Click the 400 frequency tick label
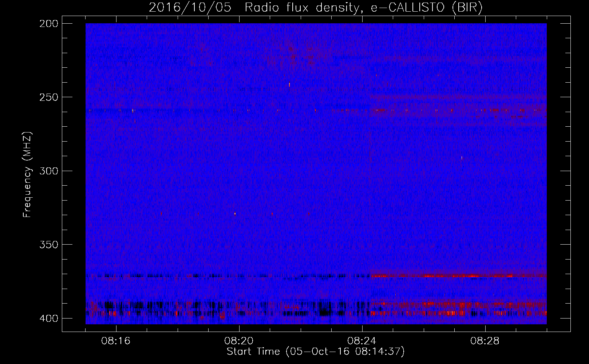 pyautogui.click(x=49, y=318)
